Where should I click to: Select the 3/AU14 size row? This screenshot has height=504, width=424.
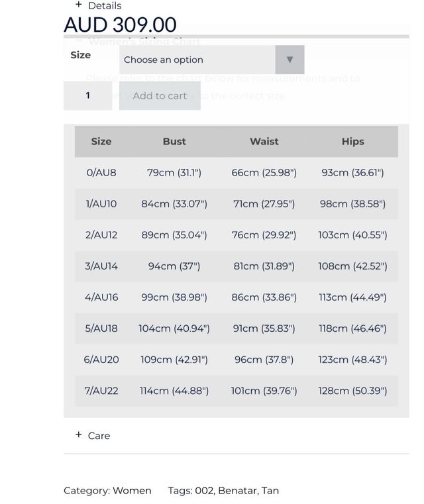(x=101, y=266)
